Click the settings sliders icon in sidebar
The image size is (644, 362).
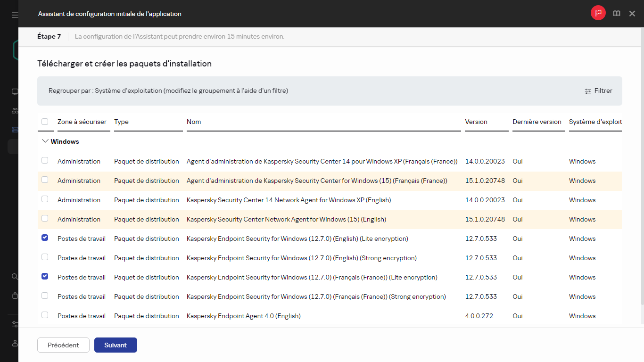tap(14, 324)
